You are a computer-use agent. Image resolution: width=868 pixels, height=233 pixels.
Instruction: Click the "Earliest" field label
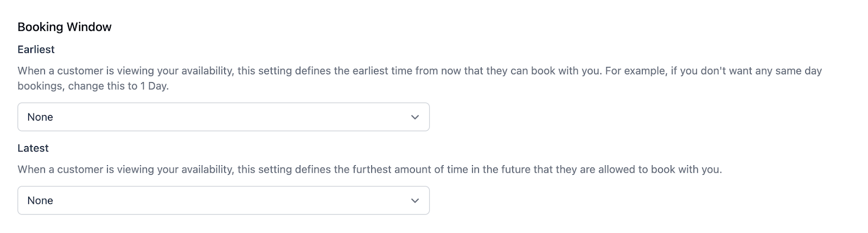coord(36,49)
